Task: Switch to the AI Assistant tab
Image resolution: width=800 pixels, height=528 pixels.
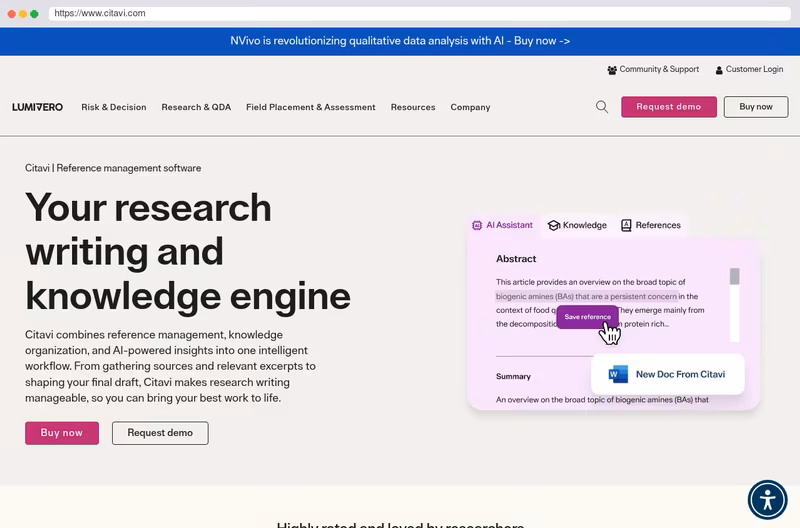Action: [503, 225]
